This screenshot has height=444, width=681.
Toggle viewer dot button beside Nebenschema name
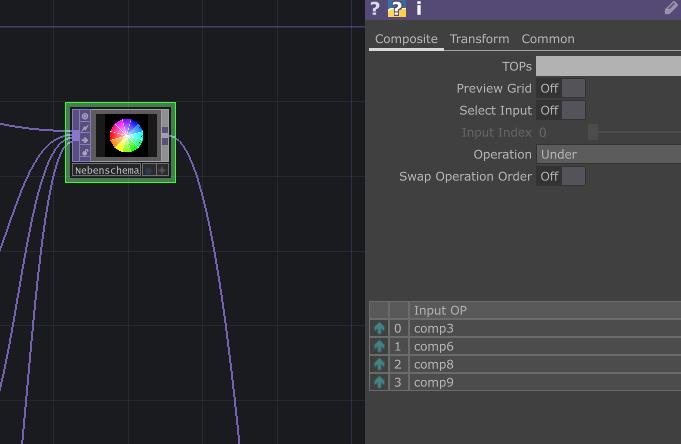coord(149,170)
